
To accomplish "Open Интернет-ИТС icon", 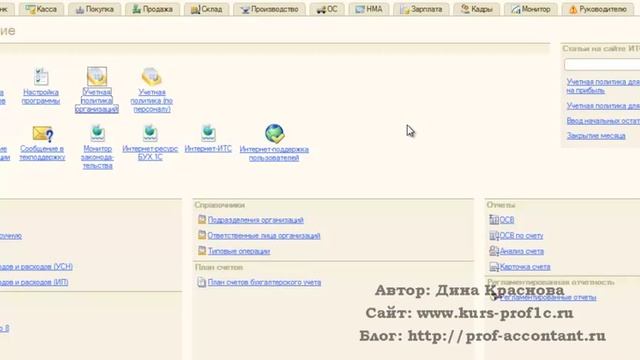I will [208, 133].
